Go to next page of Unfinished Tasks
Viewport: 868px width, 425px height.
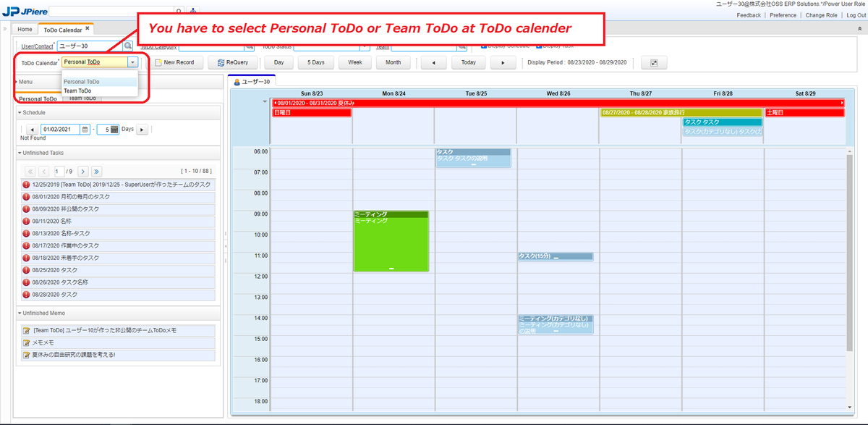pos(83,171)
